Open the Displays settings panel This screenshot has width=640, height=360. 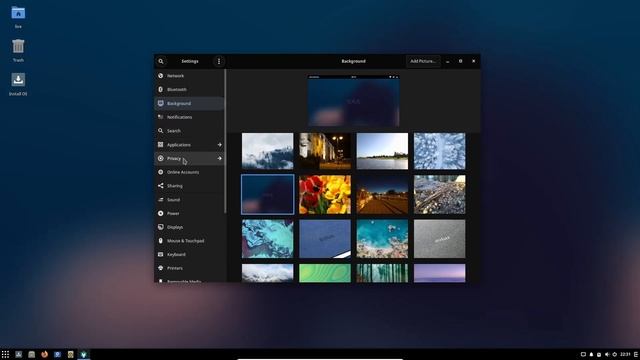pyautogui.click(x=189, y=227)
